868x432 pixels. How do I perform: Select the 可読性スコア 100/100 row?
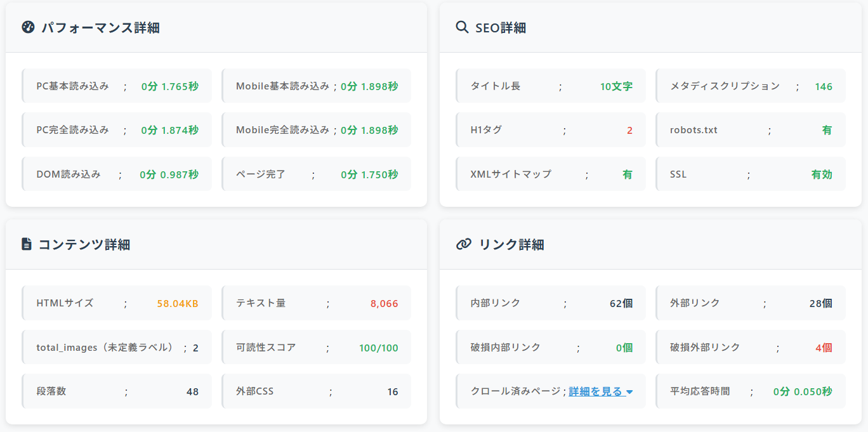pyautogui.click(x=317, y=348)
